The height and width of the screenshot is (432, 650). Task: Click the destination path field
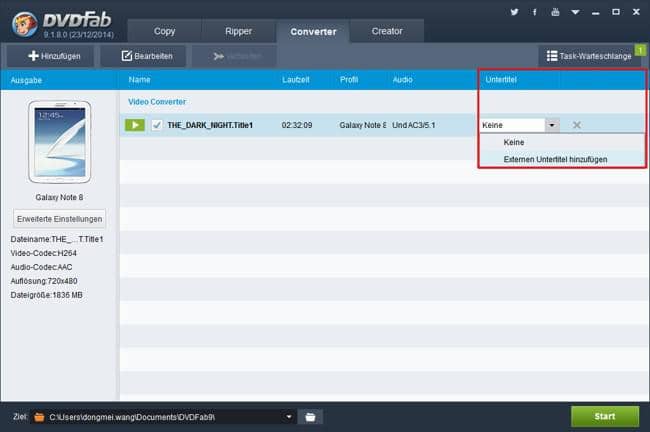[164, 417]
